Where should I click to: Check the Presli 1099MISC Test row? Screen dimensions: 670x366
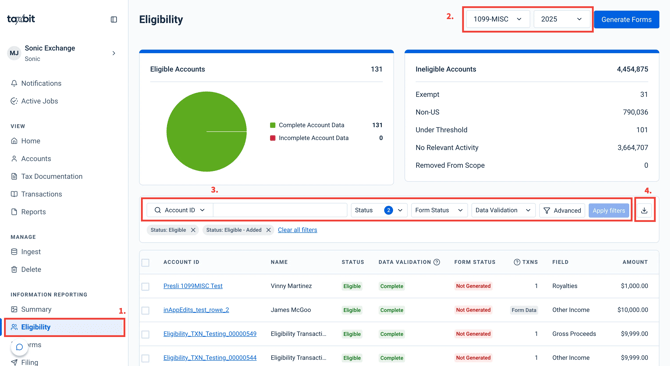tap(145, 286)
